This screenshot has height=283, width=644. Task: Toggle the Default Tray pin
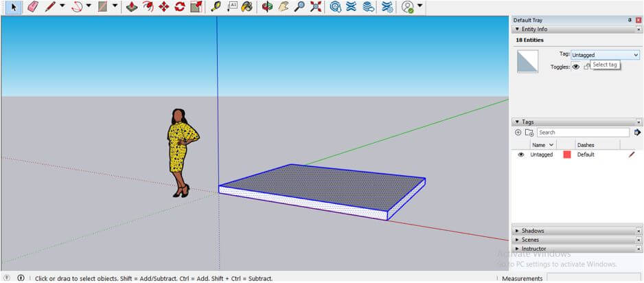point(630,20)
